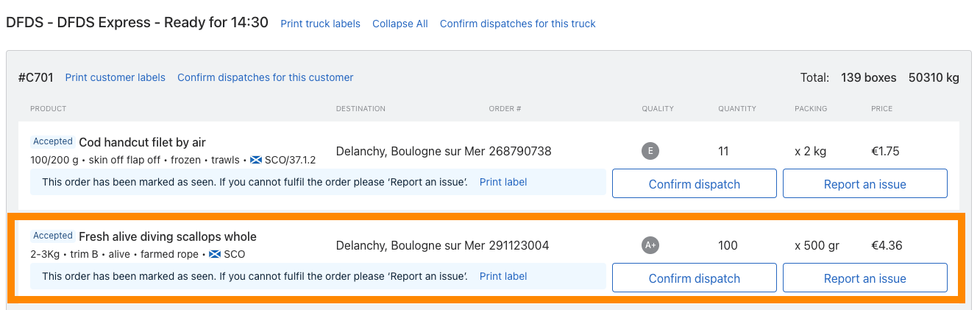Click the A+ quality badge for scallops
Image resolution: width=980 pixels, height=310 pixels.
[x=650, y=245]
